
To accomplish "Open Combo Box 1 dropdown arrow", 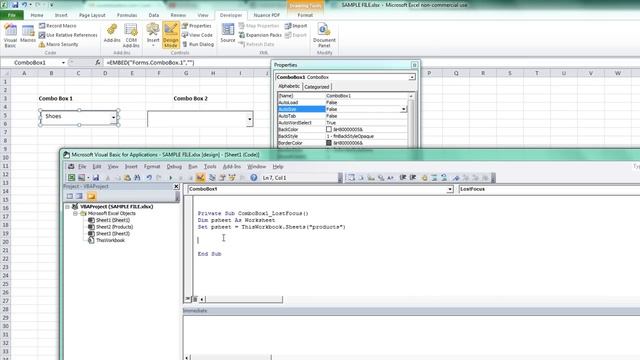I will point(113,118).
